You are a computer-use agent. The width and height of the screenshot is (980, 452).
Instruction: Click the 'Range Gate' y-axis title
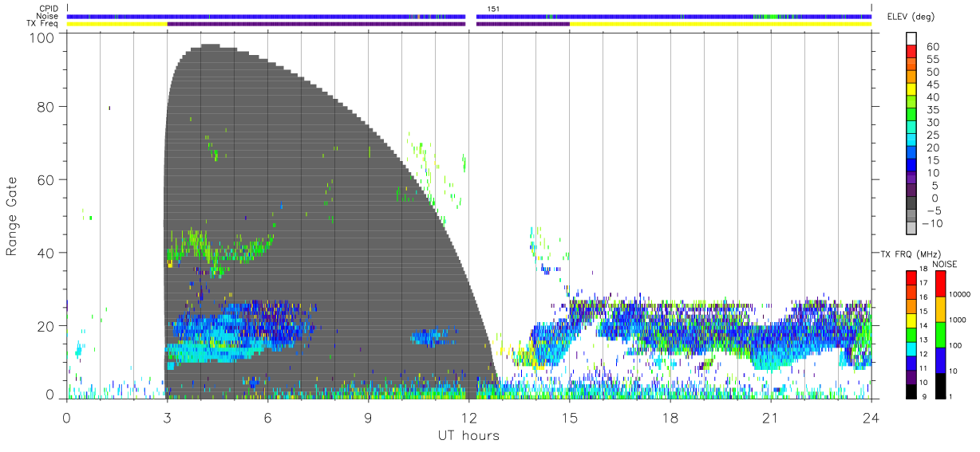pyautogui.click(x=13, y=216)
